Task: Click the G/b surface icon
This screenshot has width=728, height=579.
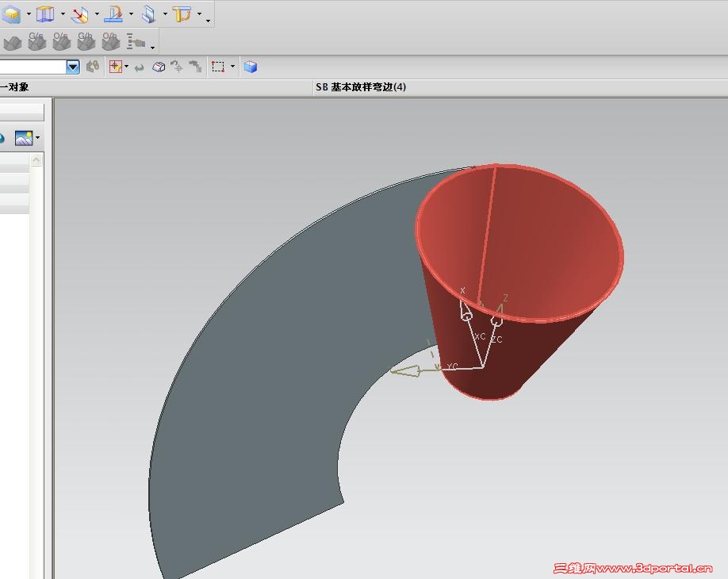Action: [86, 42]
